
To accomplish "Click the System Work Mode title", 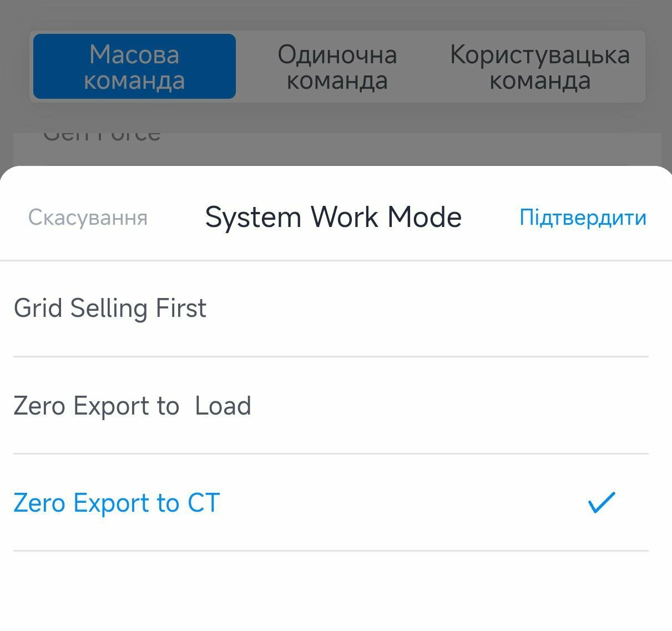I will tap(333, 217).
